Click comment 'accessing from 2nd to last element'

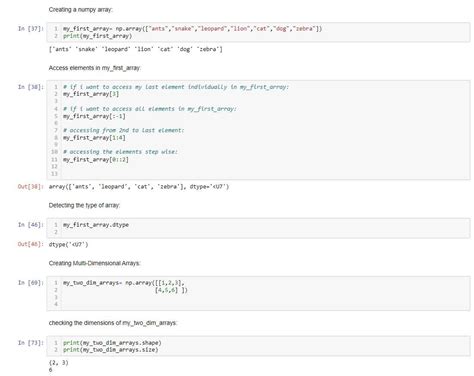[x=123, y=130]
